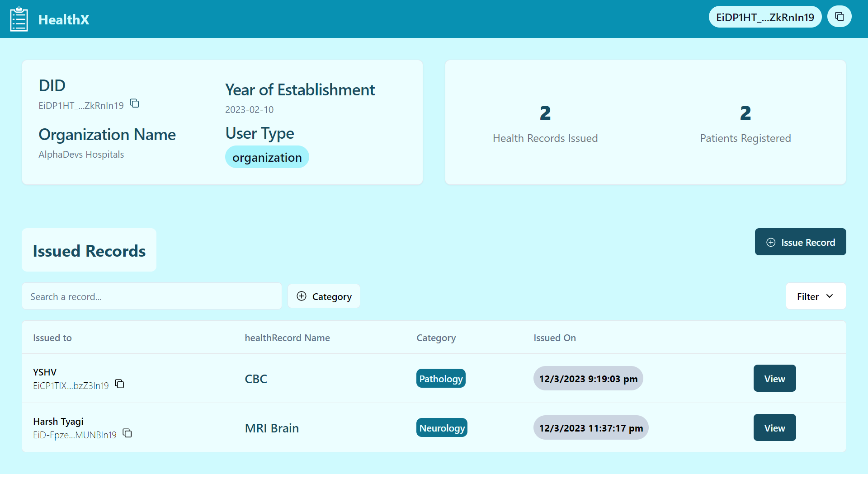Click the Issued Records tab heading
Viewport: 868px width, 488px height.
click(89, 251)
